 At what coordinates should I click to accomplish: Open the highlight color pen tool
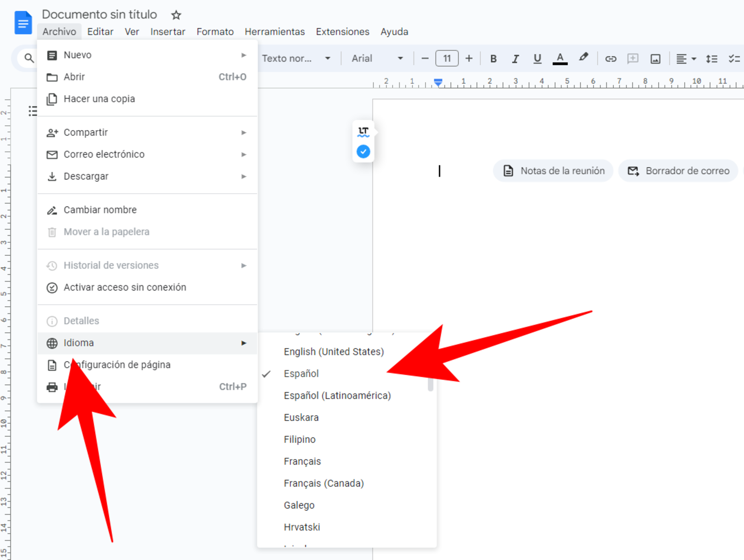583,58
